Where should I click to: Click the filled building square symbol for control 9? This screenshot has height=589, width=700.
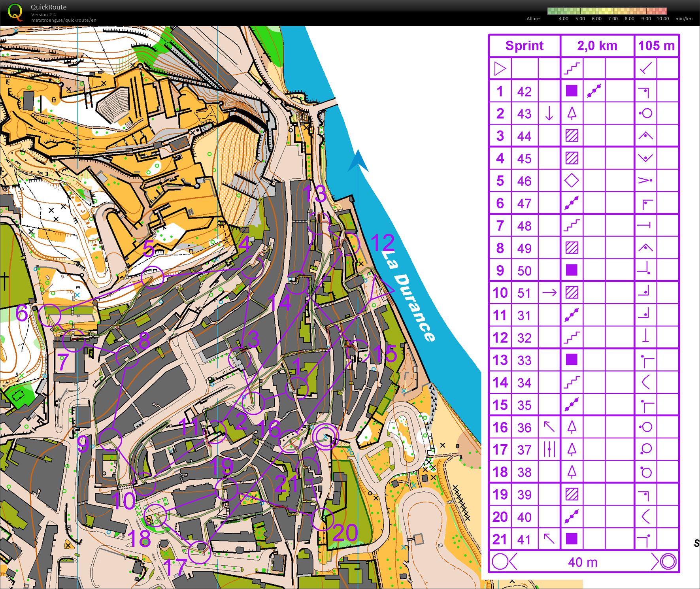(x=571, y=270)
